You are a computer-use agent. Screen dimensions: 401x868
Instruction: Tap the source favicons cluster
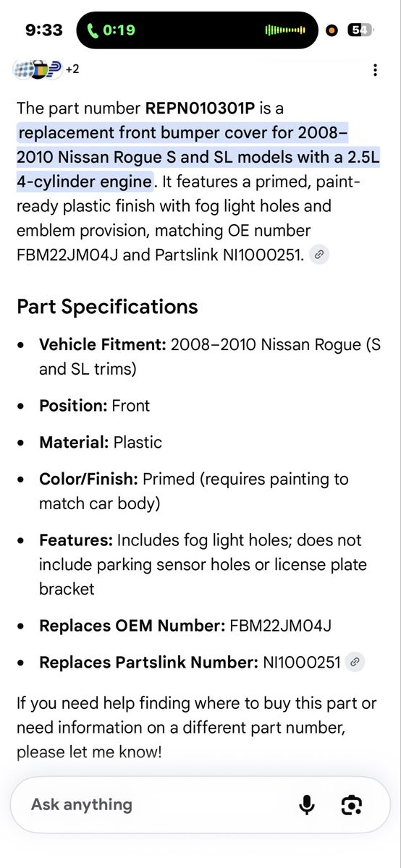[37, 70]
